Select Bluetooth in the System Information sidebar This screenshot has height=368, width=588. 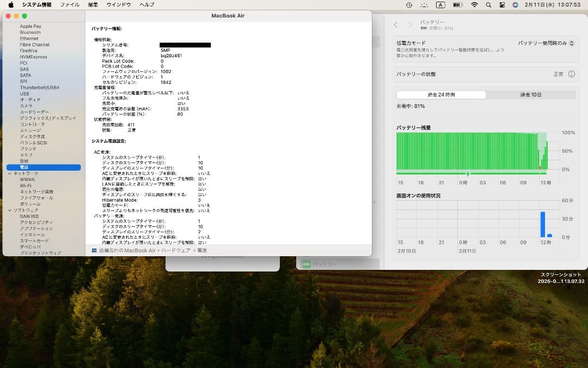pos(30,32)
